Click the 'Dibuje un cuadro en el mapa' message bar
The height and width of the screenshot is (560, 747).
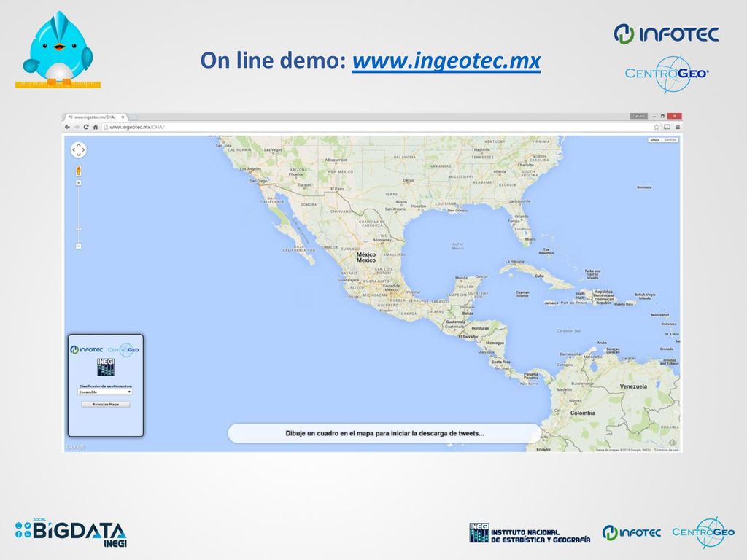point(384,433)
